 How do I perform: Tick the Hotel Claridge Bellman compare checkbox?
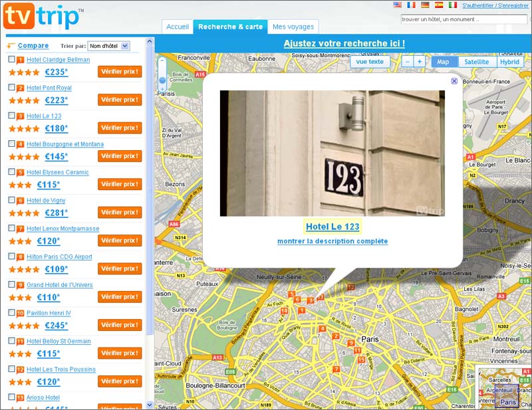pos(11,59)
